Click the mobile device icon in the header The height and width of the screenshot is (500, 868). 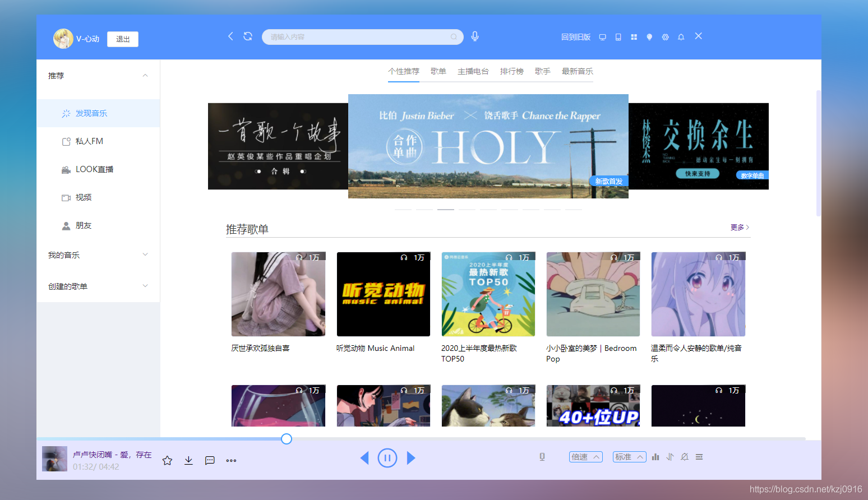coord(618,37)
